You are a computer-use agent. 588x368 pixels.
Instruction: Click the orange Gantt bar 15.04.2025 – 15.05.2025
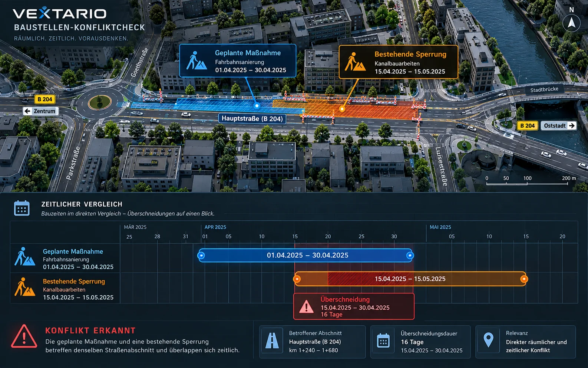[x=410, y=279]
